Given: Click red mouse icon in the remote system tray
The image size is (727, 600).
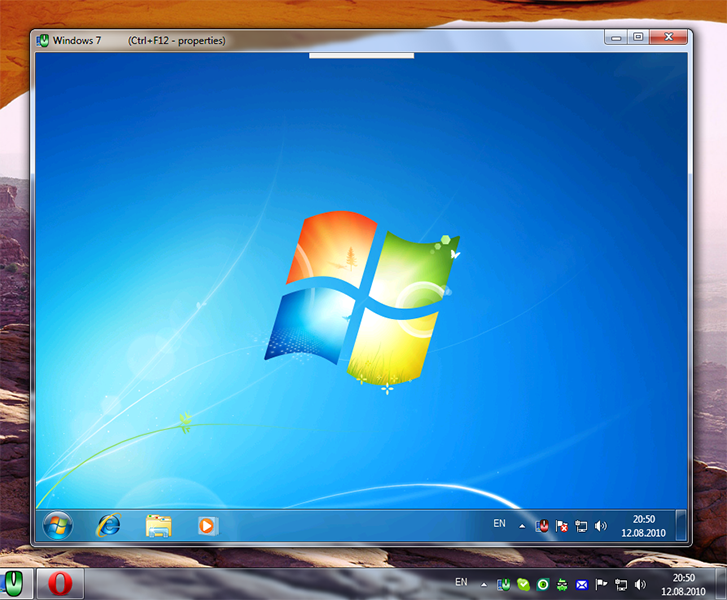Looking at the screenshot, I should pos(543,525).
